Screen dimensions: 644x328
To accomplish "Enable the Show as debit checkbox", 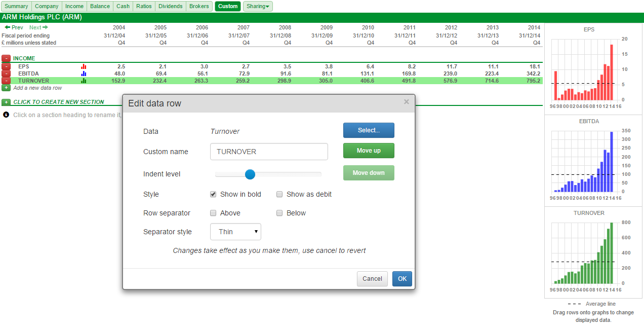I will pos(279,194).
